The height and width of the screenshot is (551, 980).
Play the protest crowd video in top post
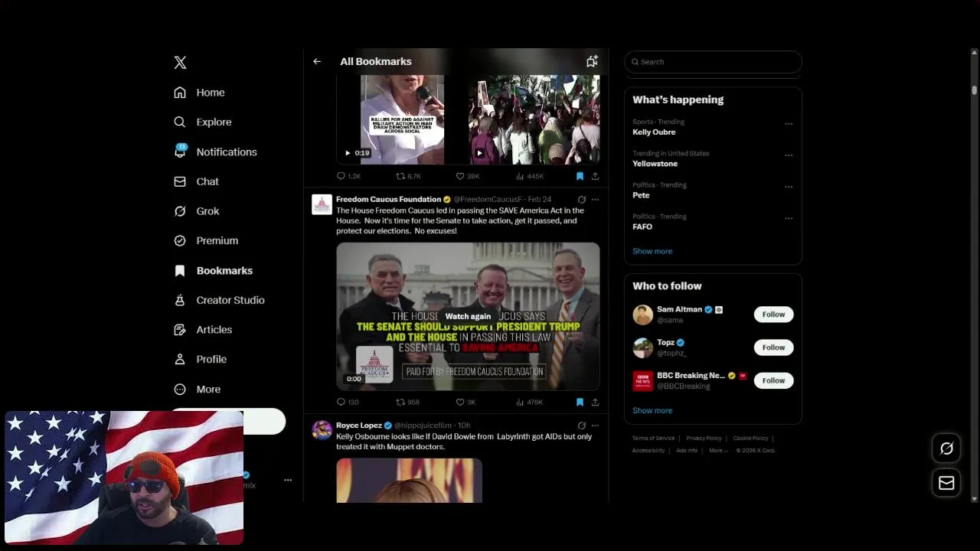[480, 153]
